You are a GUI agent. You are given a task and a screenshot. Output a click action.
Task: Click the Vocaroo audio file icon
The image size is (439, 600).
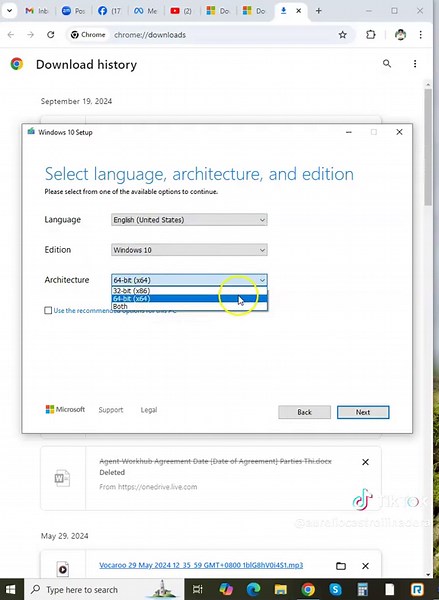63,569
